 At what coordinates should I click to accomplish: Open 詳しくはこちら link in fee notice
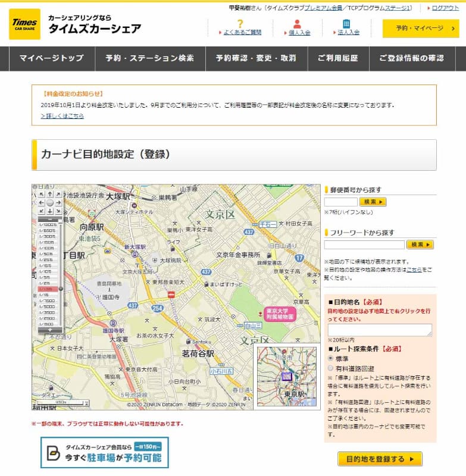point(62,116)
